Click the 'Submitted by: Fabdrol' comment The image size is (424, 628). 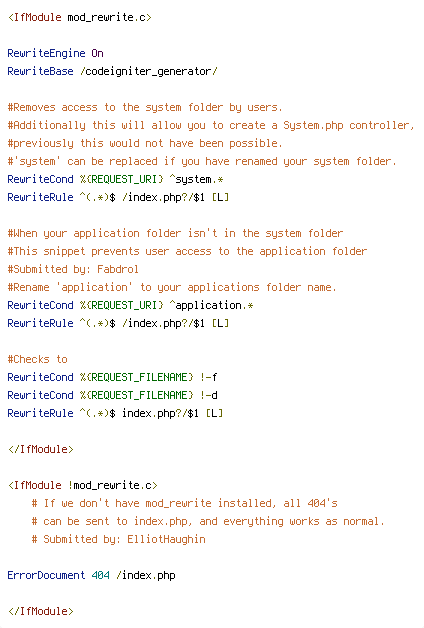tap(73, 270)
